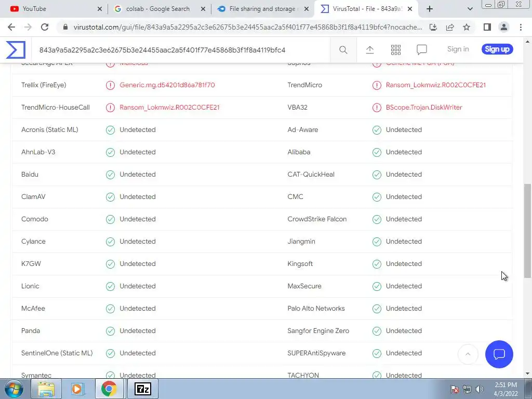Click the Chrome taskbar icon
The image size is (532, 399).
coord(109,389)
